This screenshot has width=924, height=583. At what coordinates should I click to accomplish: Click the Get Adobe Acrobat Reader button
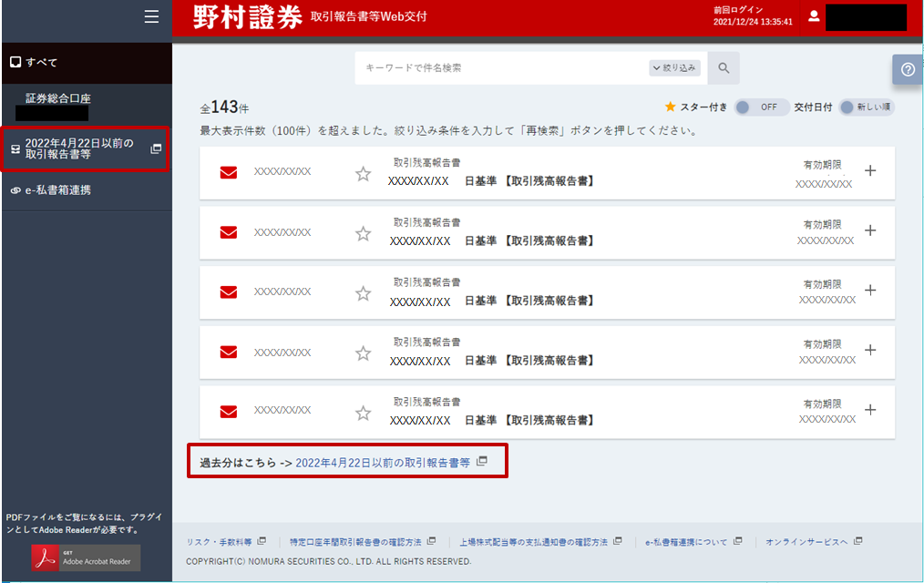86,557
